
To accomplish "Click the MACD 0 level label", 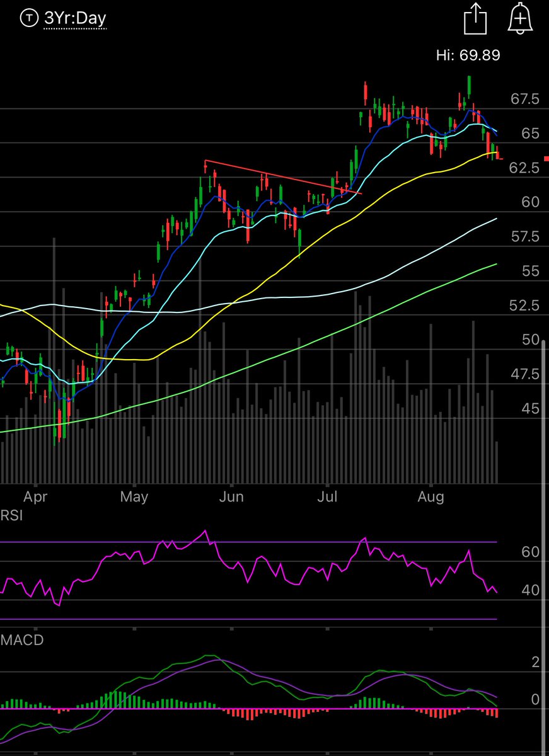I will point(535,700).
